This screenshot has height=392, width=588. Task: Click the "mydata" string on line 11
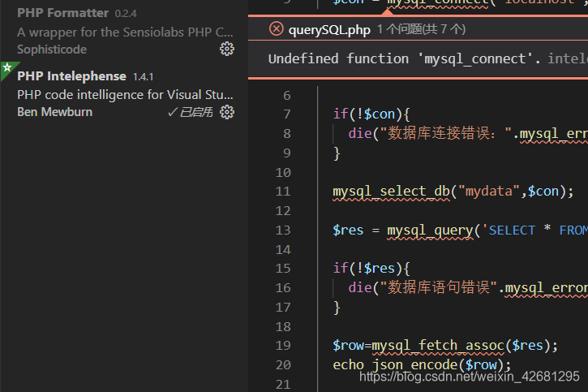(x=489, y=192)
